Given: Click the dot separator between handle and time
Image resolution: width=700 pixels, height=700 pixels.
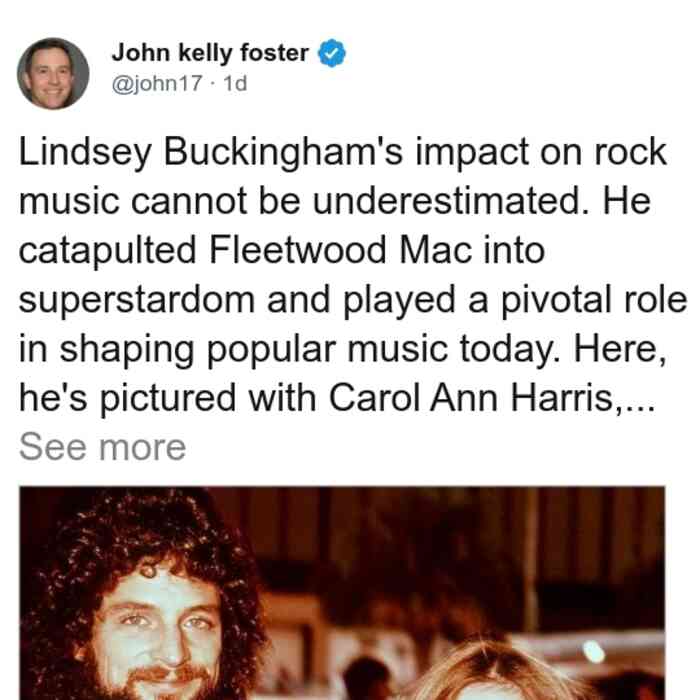Looking at the screenshot, I should (x=212, y=84).
